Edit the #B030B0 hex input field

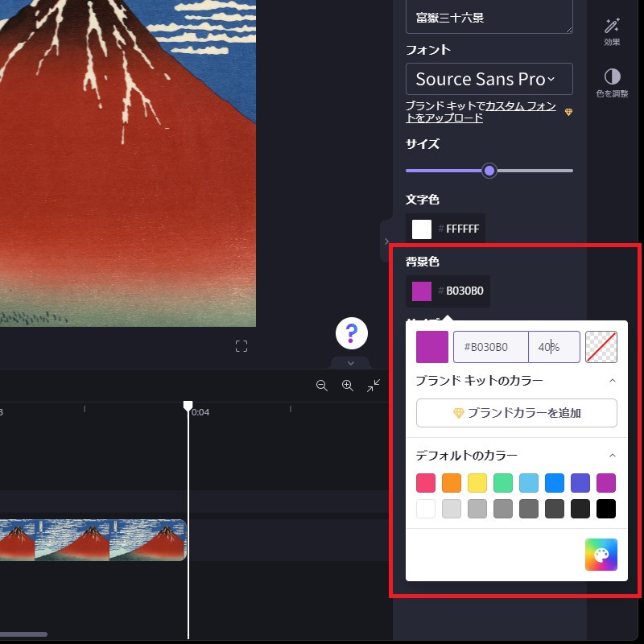490,347
